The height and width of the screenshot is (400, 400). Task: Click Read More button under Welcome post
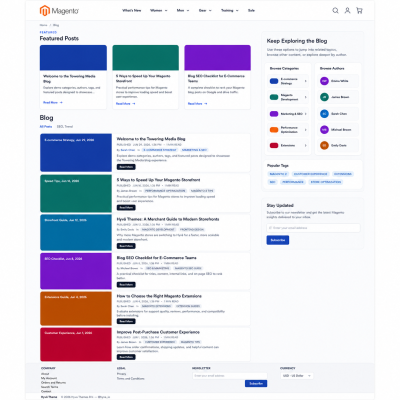pyautogui.click(x=126, y=167)
